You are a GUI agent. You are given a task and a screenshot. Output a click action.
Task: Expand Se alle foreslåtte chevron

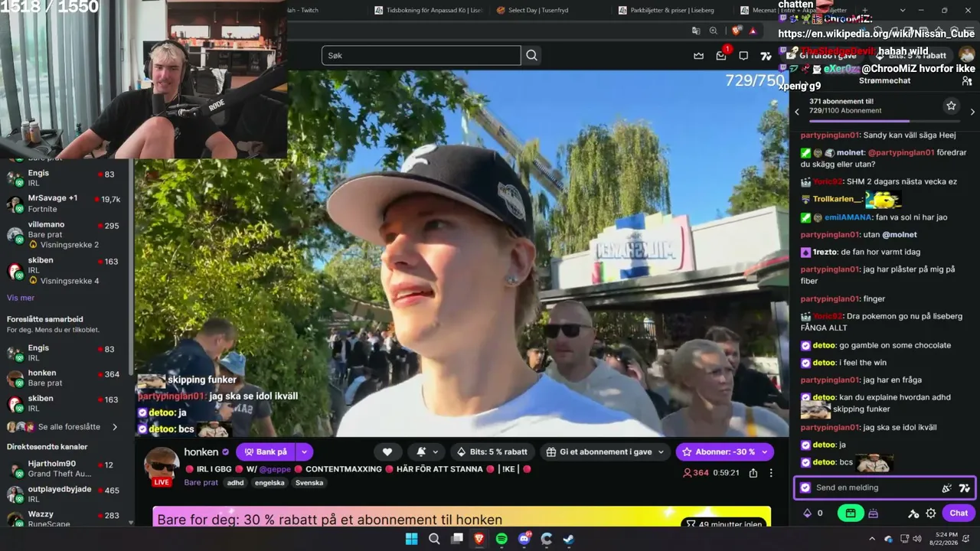point(115,427)
